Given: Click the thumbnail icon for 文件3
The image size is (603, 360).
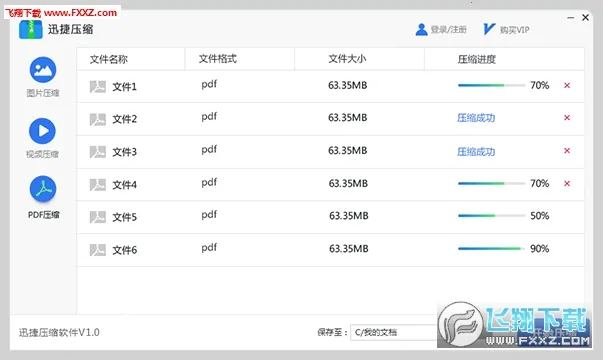Looking at the screenshot, I should click(98, 152).
